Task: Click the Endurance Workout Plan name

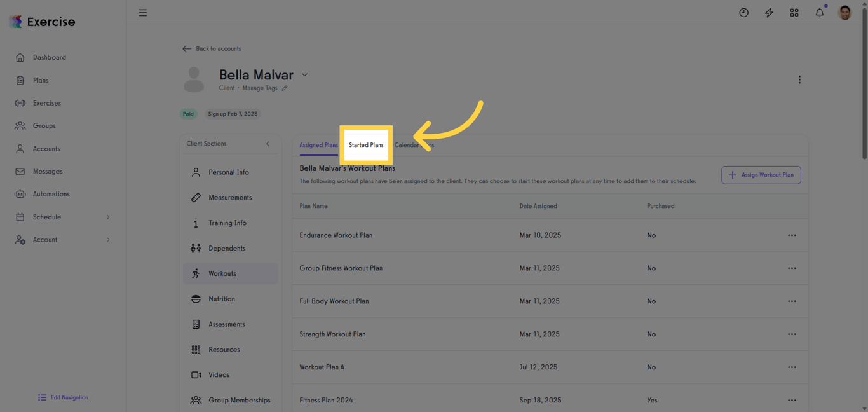Action: tap(336, 235)
